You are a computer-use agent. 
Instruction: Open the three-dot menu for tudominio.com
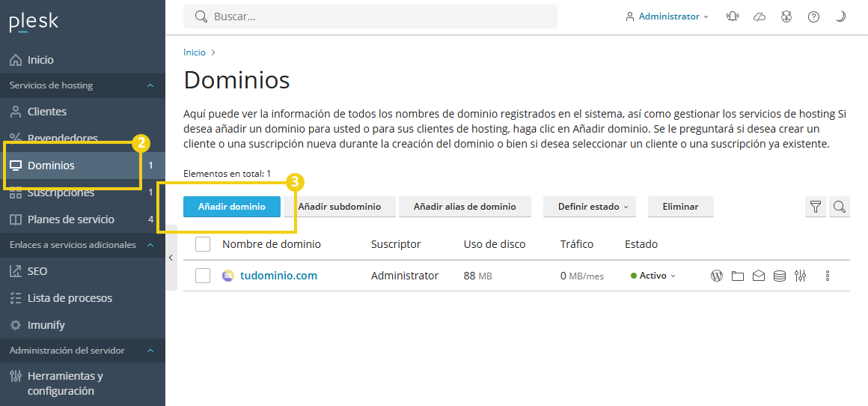click(x=828, y=275)
